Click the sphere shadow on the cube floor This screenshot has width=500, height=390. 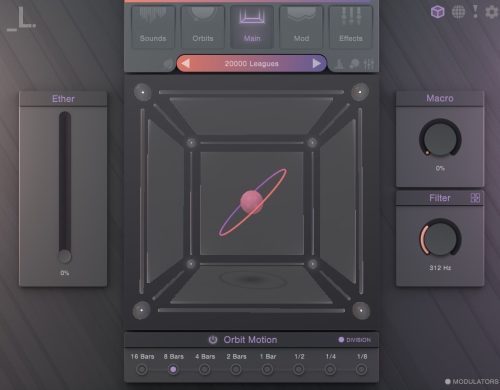tap(253, 279)
